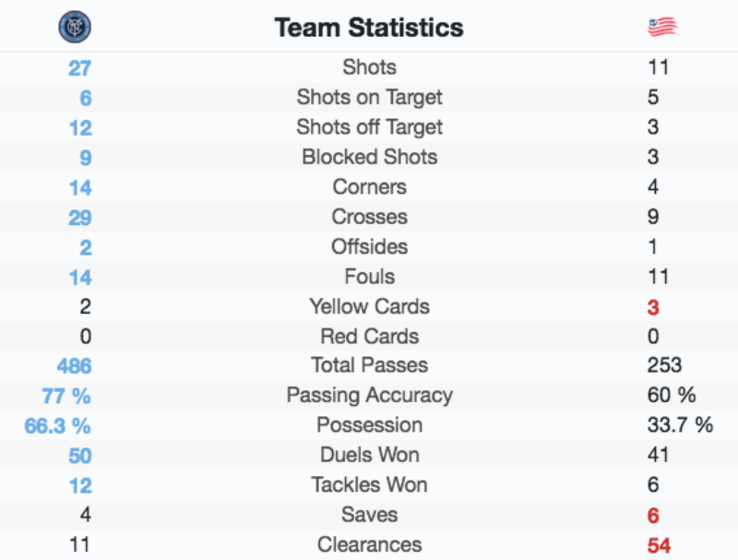Select the away 33.7 % possession value
The image size is (738, 560).
tap(680, 425)
